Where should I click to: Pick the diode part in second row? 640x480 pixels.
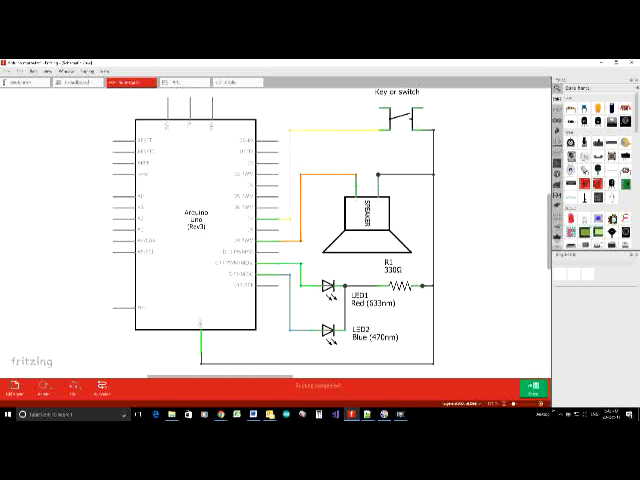tap(571, 121)
